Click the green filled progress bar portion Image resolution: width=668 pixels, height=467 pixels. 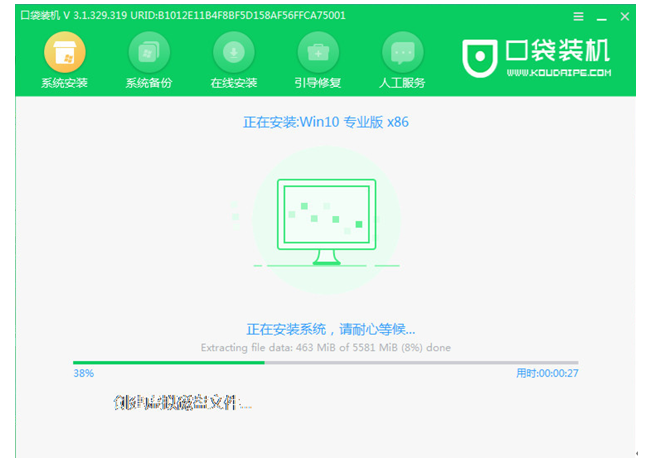[168, 362]
